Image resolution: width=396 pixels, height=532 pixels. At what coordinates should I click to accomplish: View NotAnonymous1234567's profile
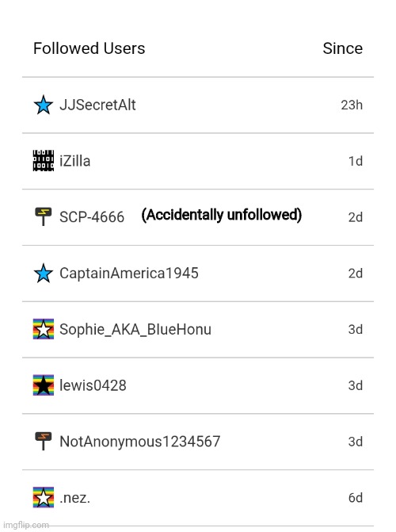[x=140, y=442]
